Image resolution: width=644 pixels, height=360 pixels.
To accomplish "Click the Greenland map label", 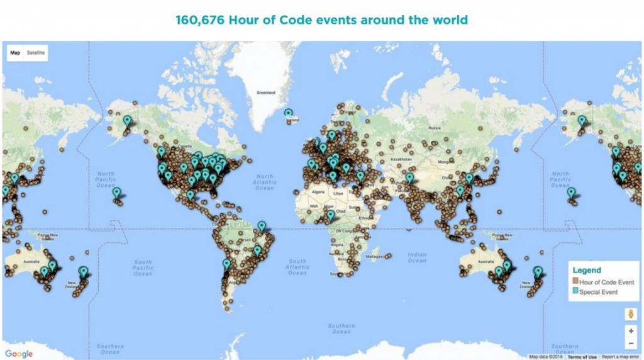I will click(266, 93).
